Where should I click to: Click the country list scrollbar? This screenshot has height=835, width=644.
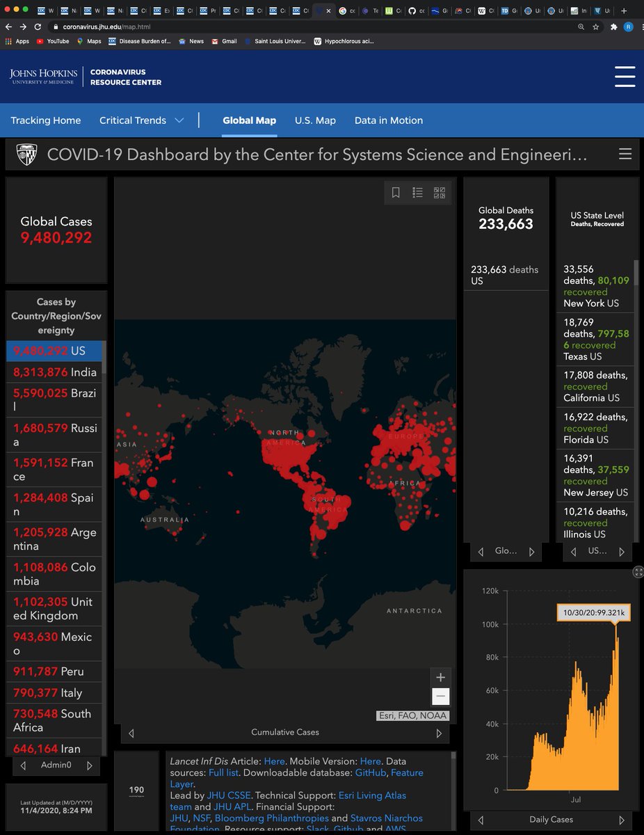click(105, 358)
